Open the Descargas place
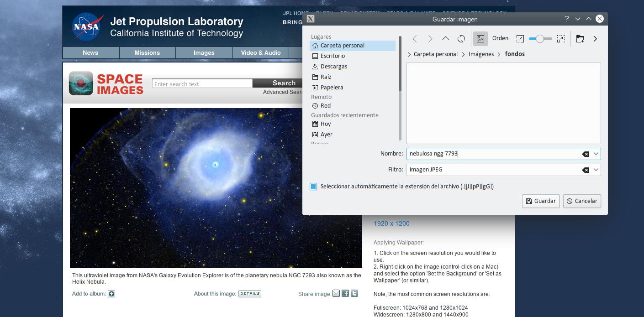644x317 pixels. click(353, 67)
